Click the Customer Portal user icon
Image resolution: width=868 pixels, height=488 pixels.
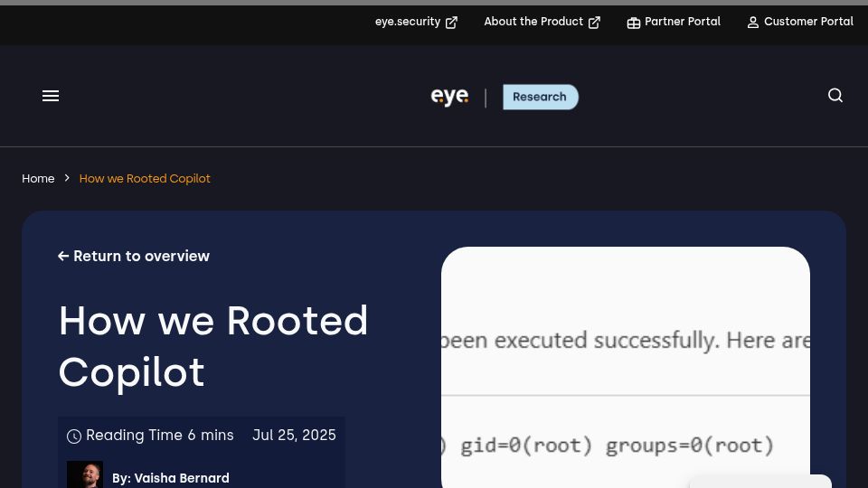pos(753,23)
